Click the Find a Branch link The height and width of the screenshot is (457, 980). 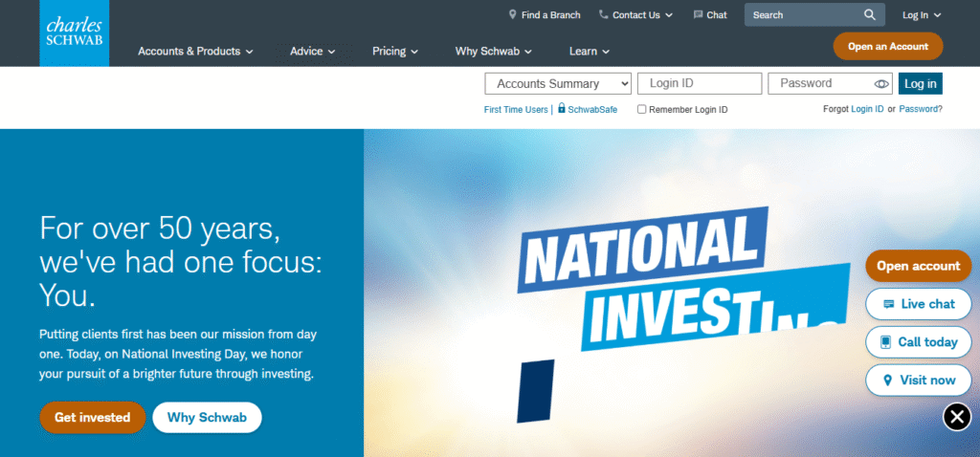545,15
